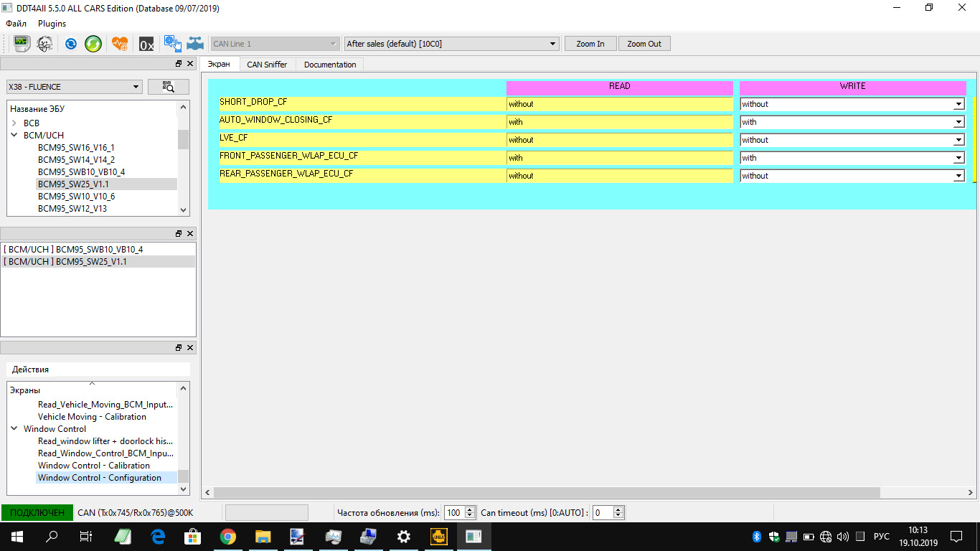Image resolution: width=980 pixels, height=551 pixels.
Task: Click the READ value of LVE_CF
Action: tap(620, 140)
